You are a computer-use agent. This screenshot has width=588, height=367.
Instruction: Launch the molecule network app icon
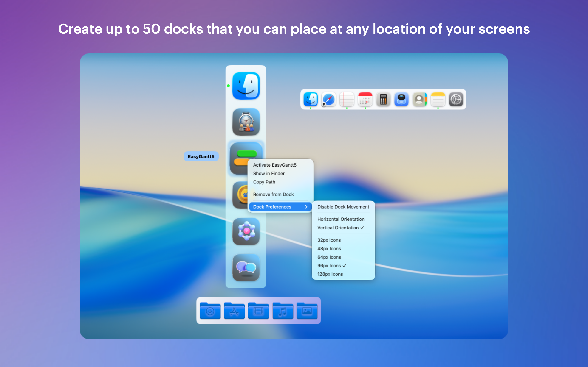tap(246, 231)
